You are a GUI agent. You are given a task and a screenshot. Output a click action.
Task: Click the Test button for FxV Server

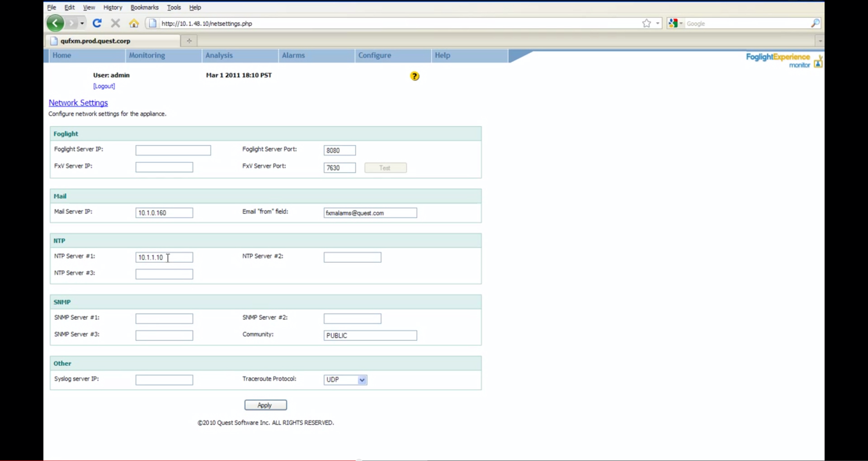(x=385, y=167)
